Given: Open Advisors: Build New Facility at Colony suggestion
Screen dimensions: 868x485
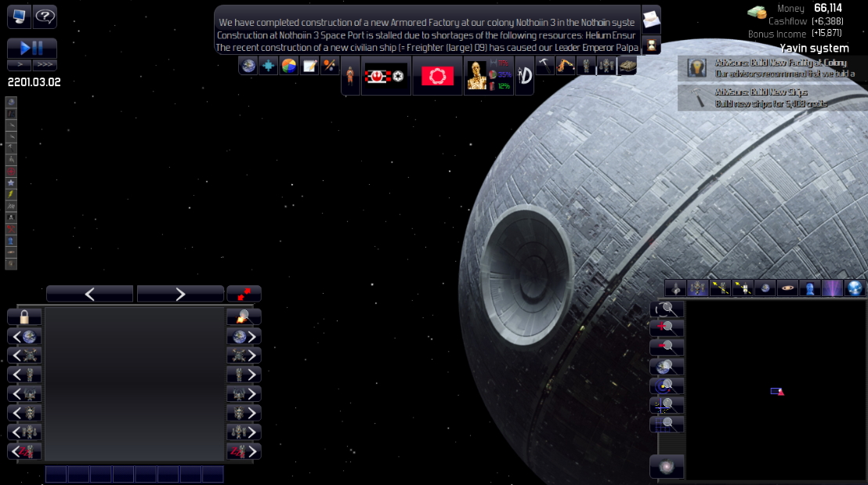Looking at the screenshot, I should (772, 68).
